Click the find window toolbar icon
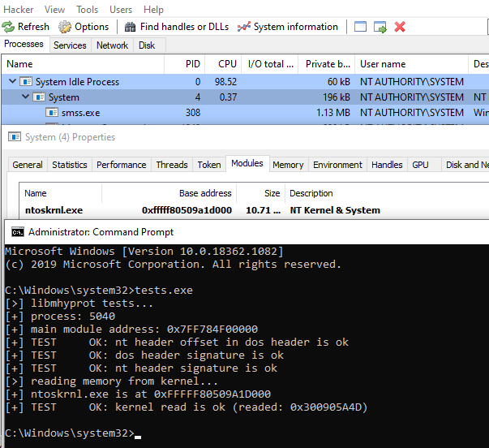This screenshot has height=448, width=489. pos(360,27)
